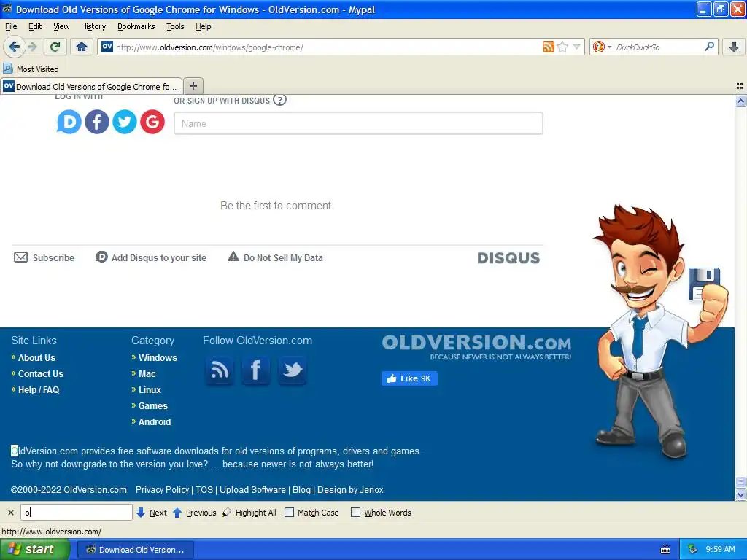Open the Bookmarks menu
The image size is (747, 560).
pyautogui.click(x=136, y=26)
